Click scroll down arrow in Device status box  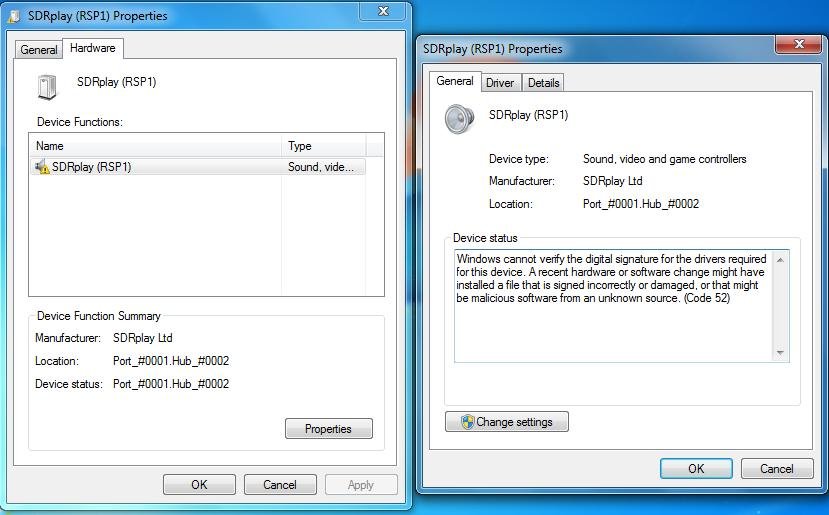pos(780,353)
